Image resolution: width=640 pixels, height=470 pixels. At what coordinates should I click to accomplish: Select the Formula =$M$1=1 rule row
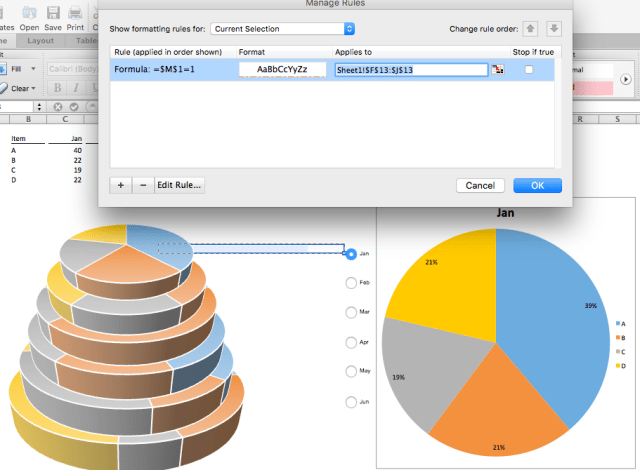pyautogui.click(x=332, y=69)
